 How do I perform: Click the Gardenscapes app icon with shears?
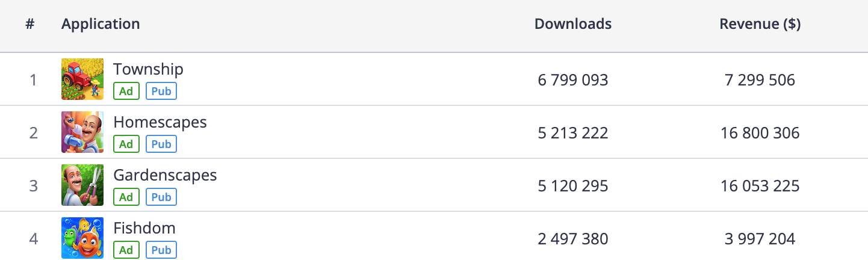(x=82, y=185)
